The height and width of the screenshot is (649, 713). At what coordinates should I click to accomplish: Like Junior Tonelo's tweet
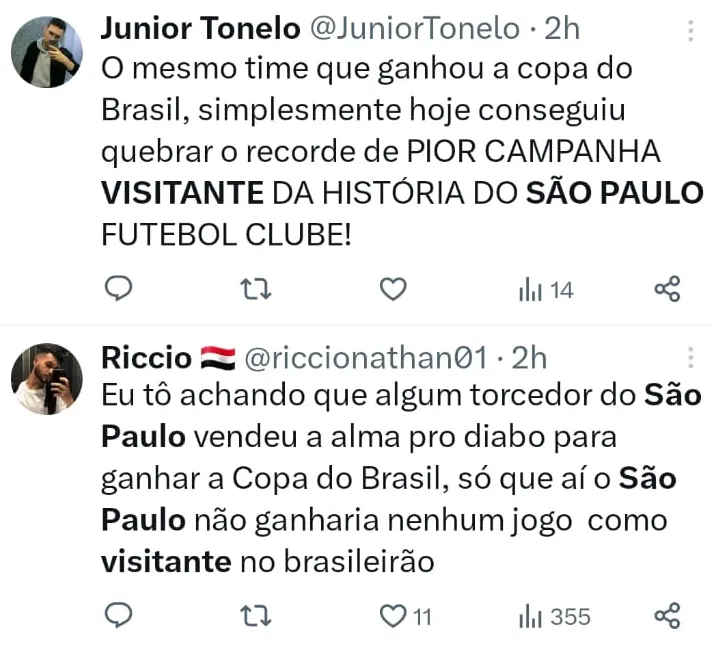tap(395, 289)
